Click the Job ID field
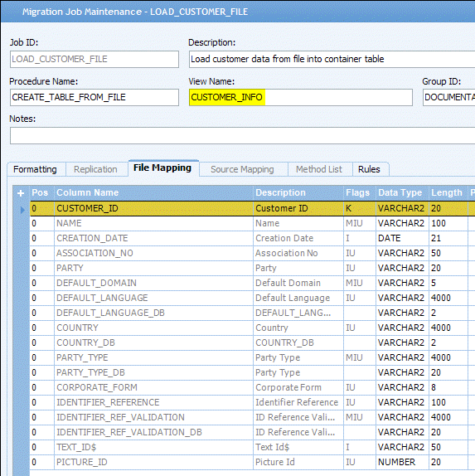 (95, 59)
